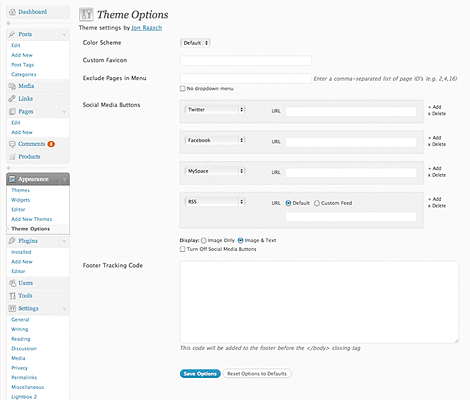The width and height of the screenshot is (470, 400).
Task: Click the Posts pushpin icon
Action: (12, 34)
